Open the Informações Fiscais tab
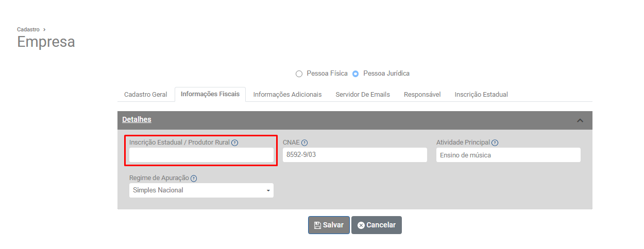This screenshot has height=249, width=644. [210, 94]
